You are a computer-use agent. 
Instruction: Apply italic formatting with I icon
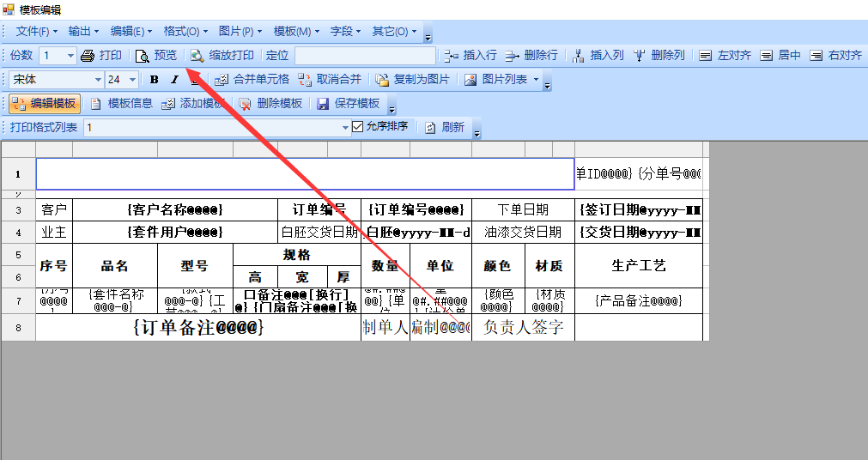(x=174, y=80)
